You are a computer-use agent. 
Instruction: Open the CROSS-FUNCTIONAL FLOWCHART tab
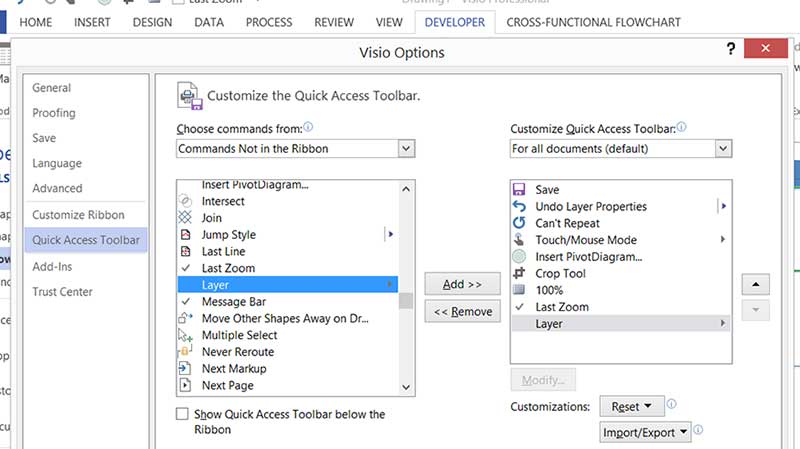[x=593, y=22]
